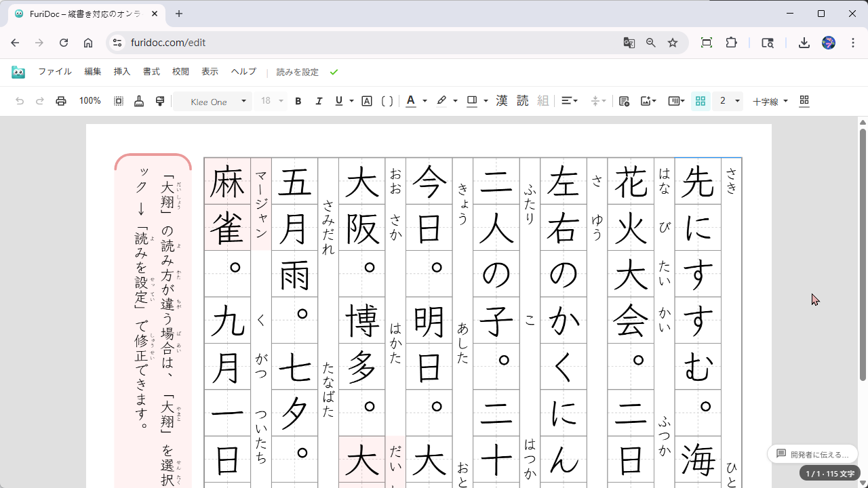Open the text color swatch
868x488 pixels.
410,100
